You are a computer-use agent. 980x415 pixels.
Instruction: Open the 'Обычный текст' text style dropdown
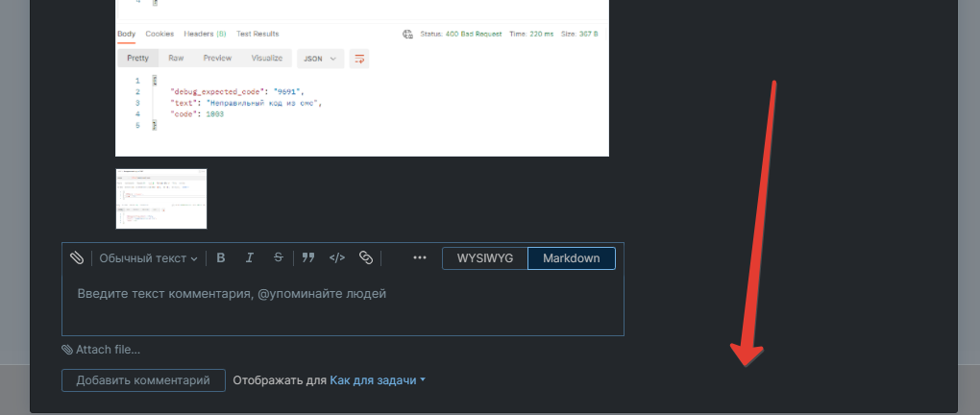coord(149,258)
